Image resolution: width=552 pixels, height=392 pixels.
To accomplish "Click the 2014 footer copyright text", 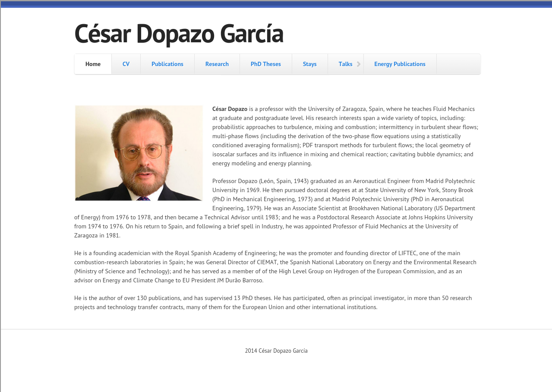I will [x=276, y=351].
